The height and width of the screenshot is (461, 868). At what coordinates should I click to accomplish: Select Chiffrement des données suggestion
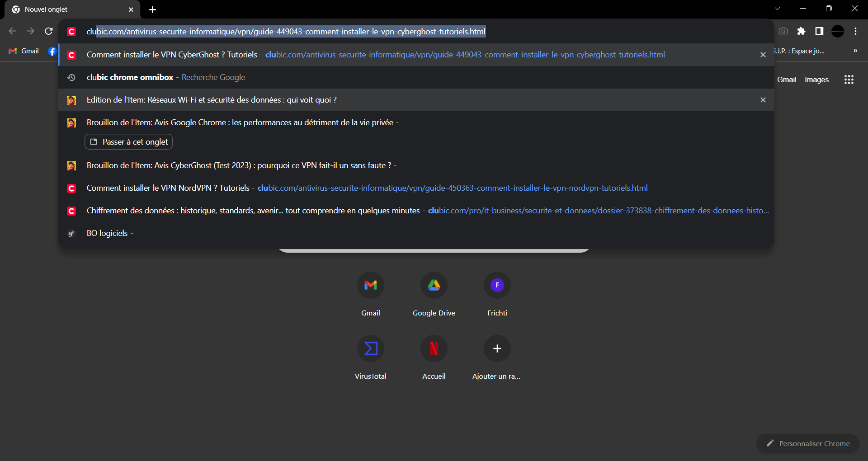point(416,211)
